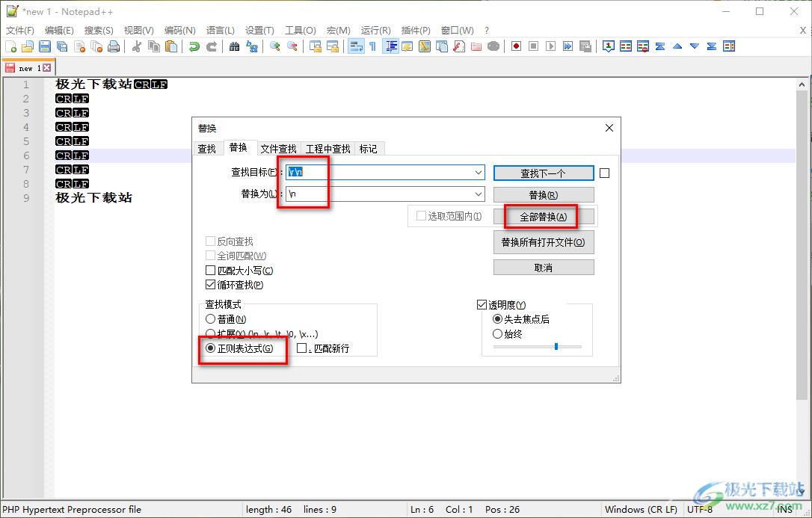The width and height of the screenshot is (812, 518).
Task: Toggle show all characters pilcrow icon
Action: (373, 46)
